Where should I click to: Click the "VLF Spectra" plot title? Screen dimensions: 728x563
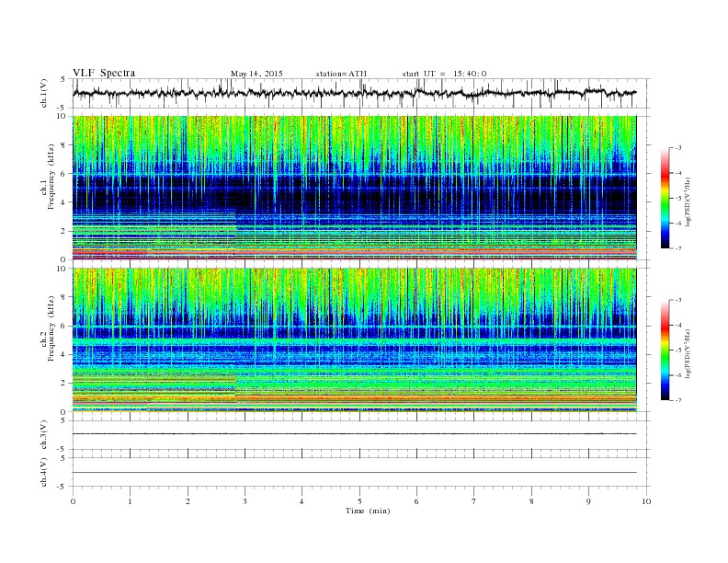pos(104,73)
